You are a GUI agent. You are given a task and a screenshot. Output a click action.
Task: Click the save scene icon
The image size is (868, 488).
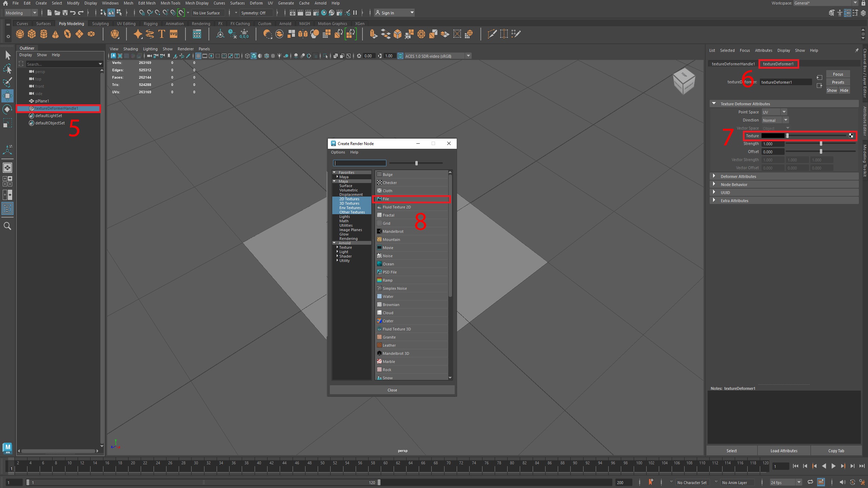65,13
